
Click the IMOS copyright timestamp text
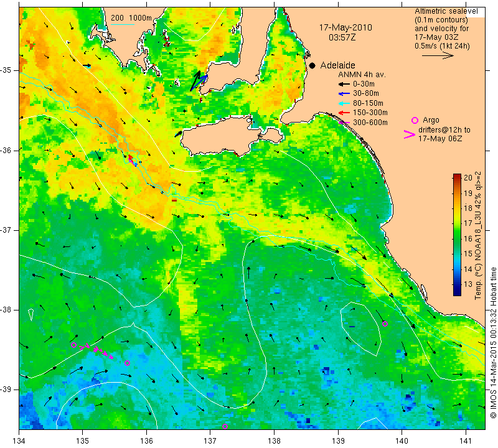pyautogui.click(x=493, y=342)
